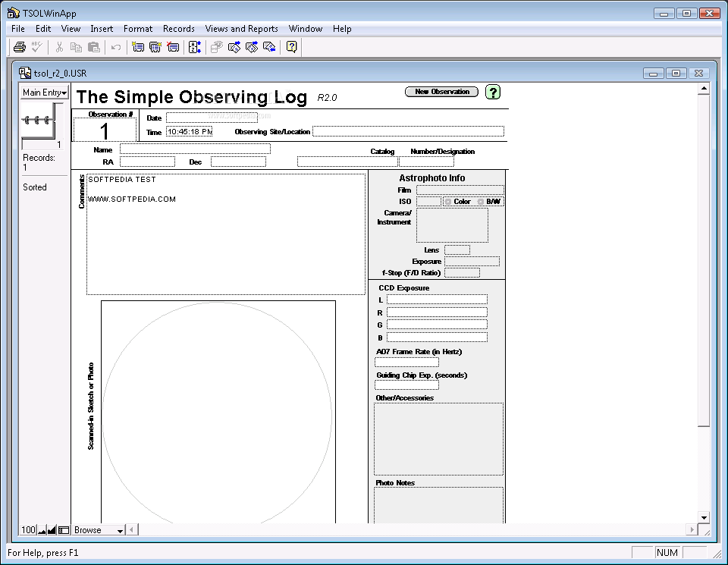
Task: Click the Scanned-in Sketch or Photo container
Action: (218, 413)
